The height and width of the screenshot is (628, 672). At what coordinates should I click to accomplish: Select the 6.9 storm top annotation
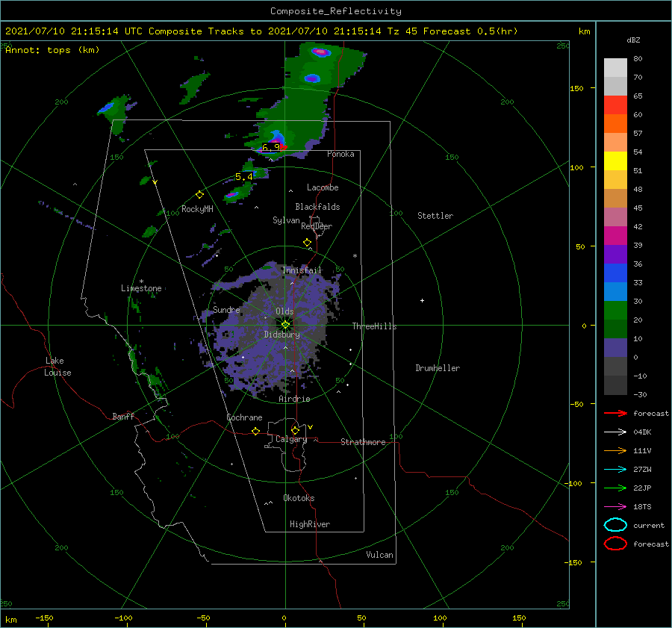pyautogui.click(x=271, y=147)
